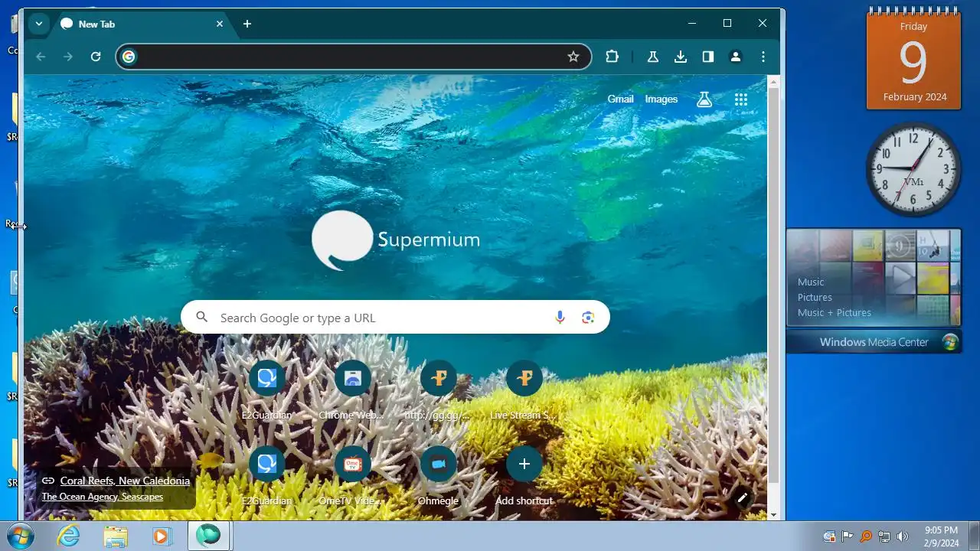Viewport: 980px width, 551px height.
Task: Open Coral Reefs, New Caledonia link
Action: [125, 481]
